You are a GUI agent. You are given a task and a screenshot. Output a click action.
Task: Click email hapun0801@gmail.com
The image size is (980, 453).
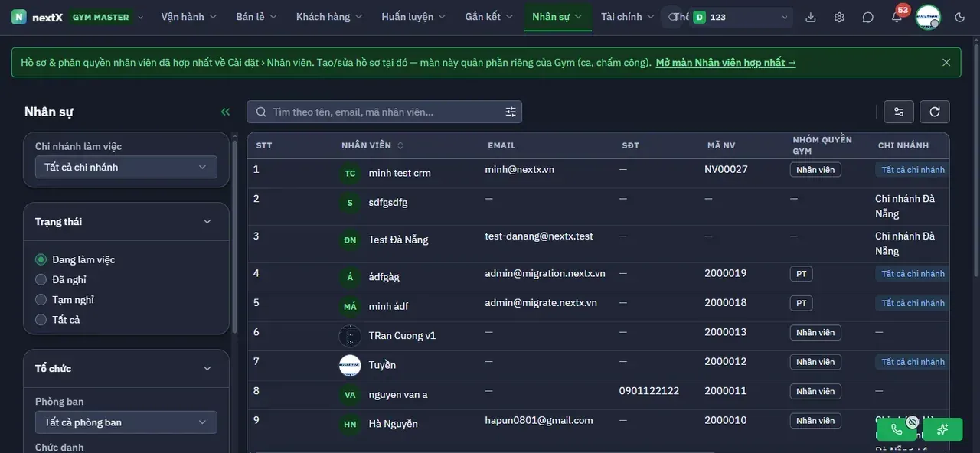539,420
